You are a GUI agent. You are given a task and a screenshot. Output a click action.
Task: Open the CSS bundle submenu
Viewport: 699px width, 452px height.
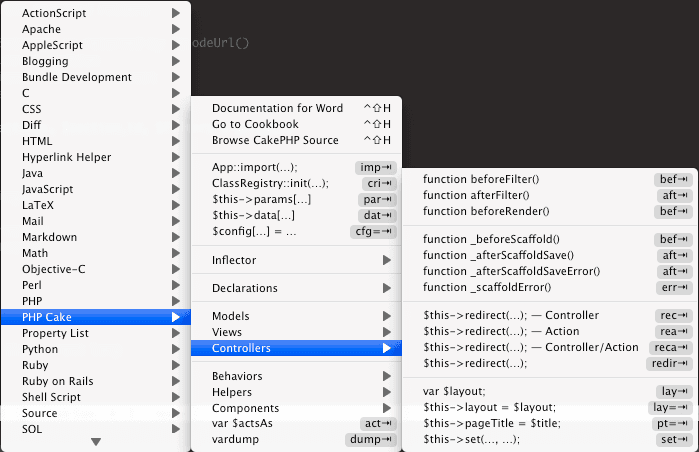(x=96, y=109)
